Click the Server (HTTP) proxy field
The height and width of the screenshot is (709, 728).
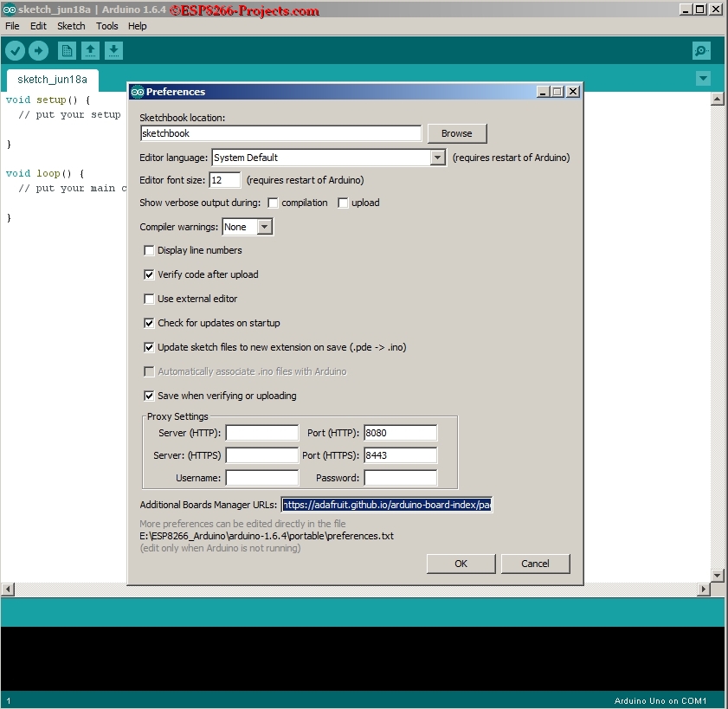pos(262,433)
